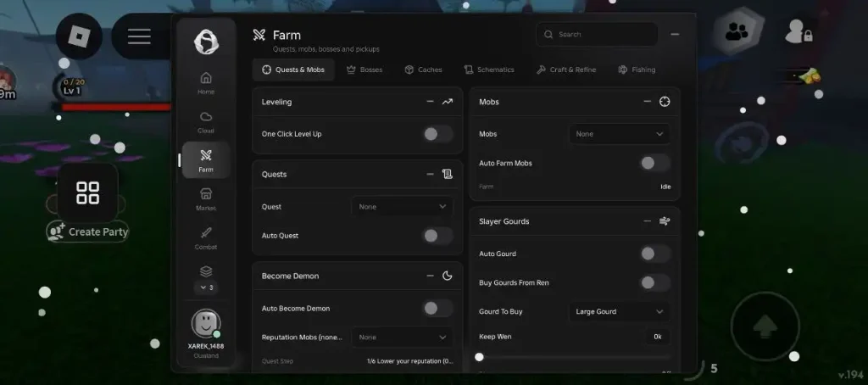Image resolution: width=868 pixels, height=385 pixels.
Task: Go to Home in the sidebar
Action: [206, 82]
